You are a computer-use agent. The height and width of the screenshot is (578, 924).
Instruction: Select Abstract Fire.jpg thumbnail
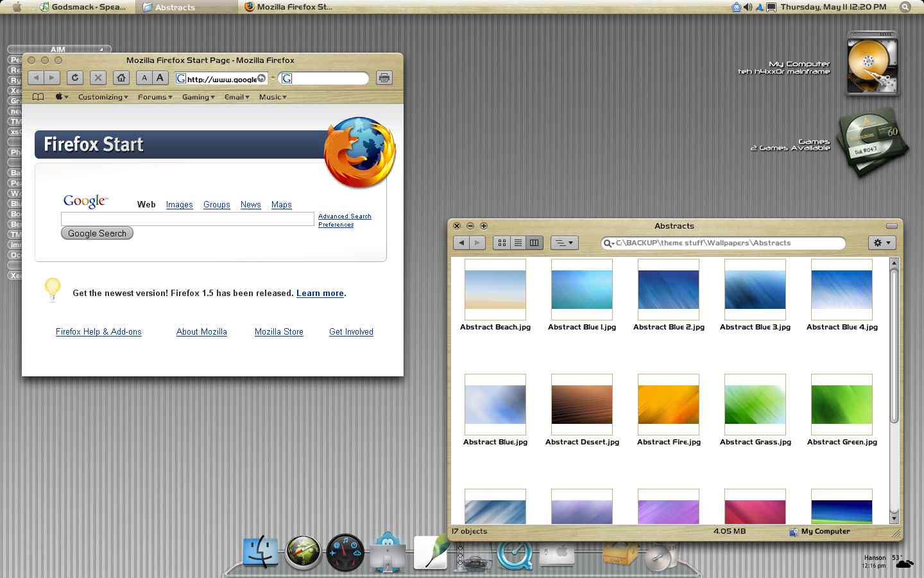coord(669,405)
